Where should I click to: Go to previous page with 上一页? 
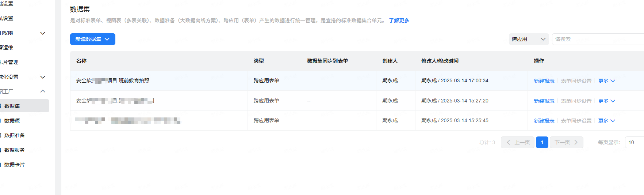tap(518, 142)
